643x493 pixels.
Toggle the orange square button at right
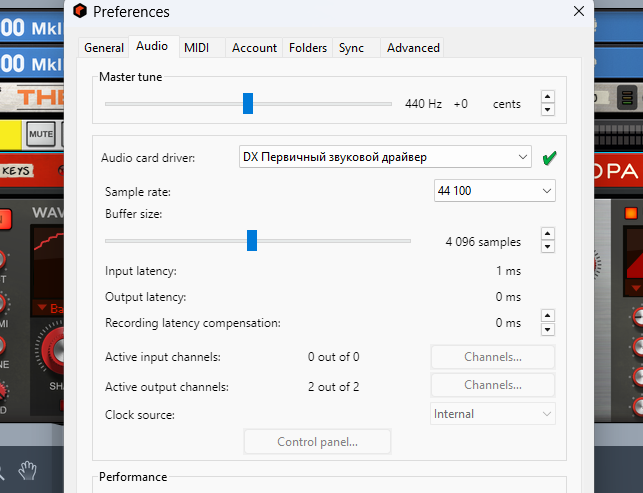tap(631, 213)
